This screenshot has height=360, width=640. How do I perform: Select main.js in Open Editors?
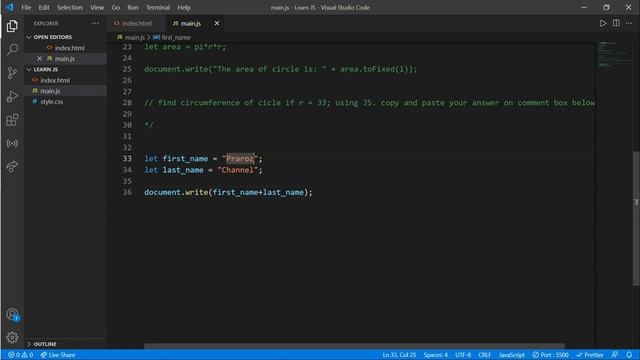[x=65, y=58]
